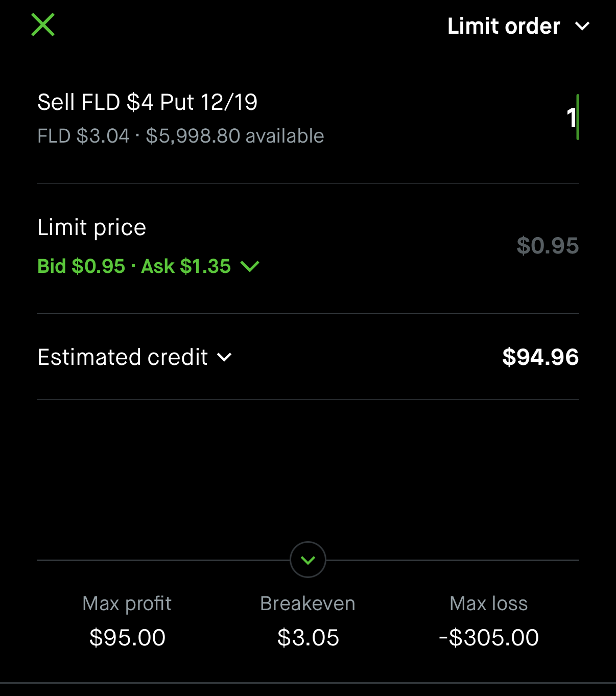The height and width of the screenshot is (696, 616).
Task: Tap the Limit price label
Action: coord(92,227)
